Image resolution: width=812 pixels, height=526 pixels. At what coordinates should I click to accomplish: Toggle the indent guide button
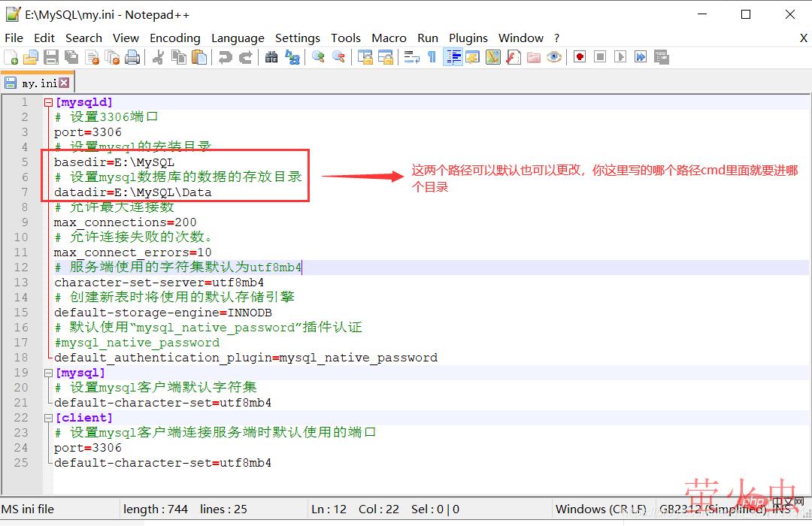click(453, 57)
